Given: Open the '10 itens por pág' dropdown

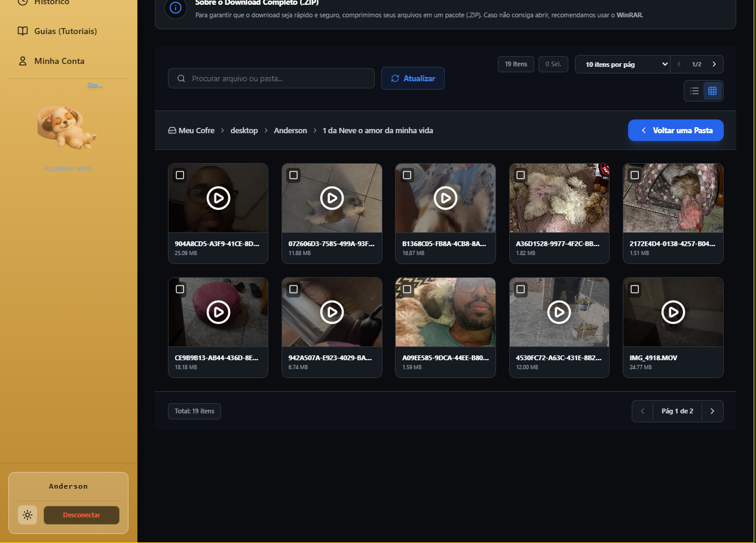Looking at the screenshot, I should pos(622,64).
